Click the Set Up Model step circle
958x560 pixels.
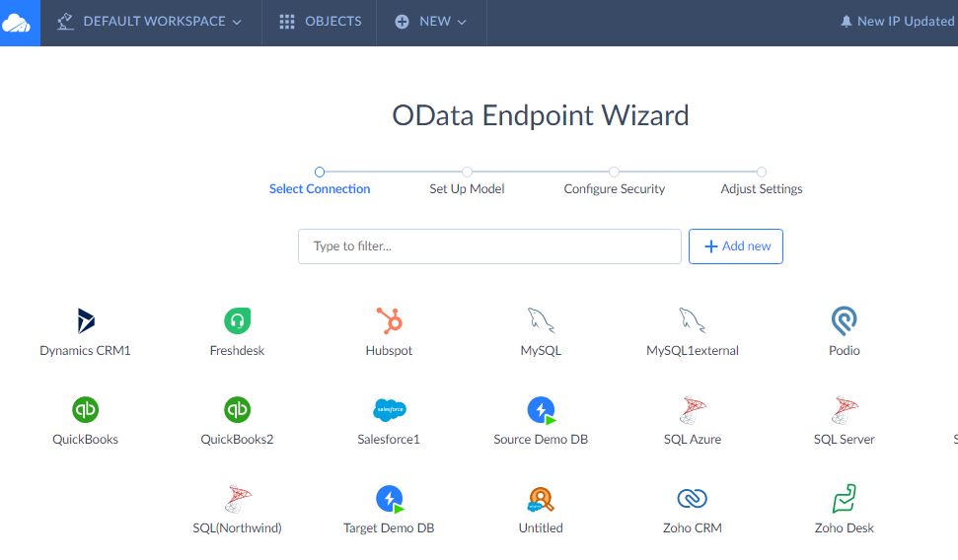tap(467, 173)
